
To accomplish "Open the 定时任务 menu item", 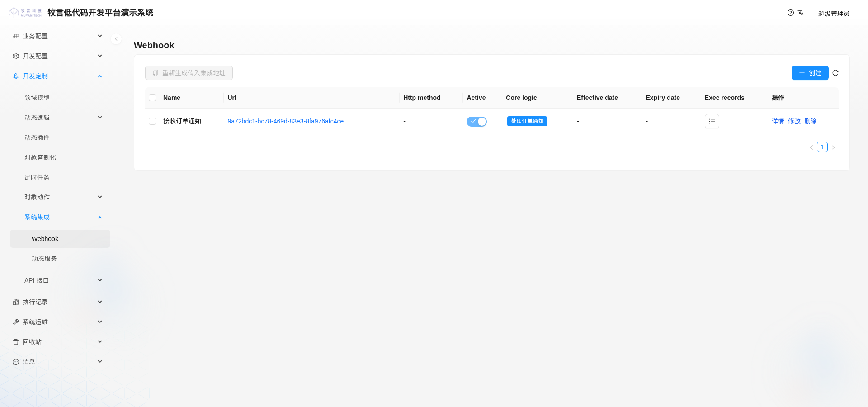I will coord(60,177).
